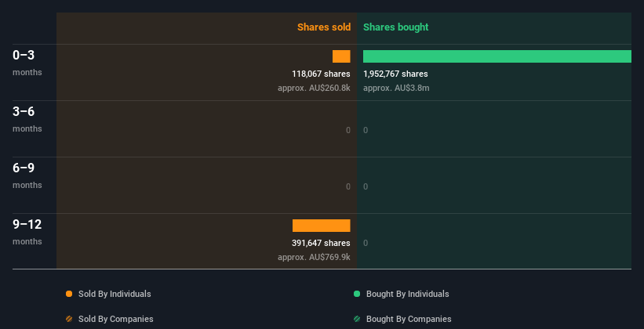Click the approx. AU$260.8k amount

tap(314, 88)
